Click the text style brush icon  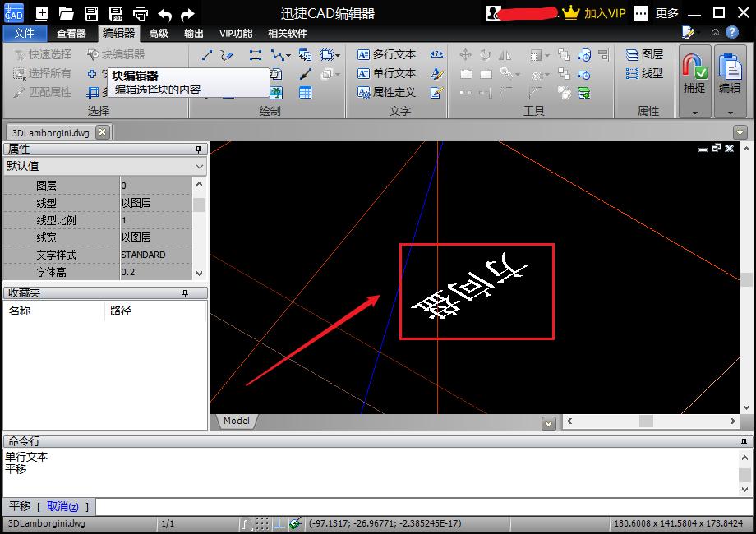pyautogui.click(x=437, y=73)
